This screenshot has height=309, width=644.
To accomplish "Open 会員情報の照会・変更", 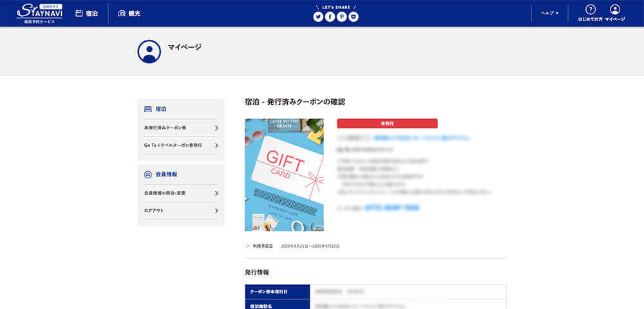I will coord(181,193).
